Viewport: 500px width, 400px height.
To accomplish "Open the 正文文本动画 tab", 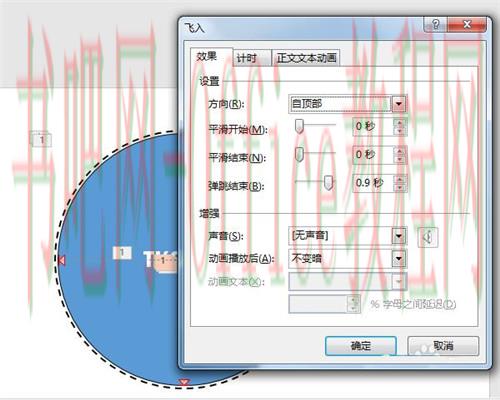I will (x=306, y=58).
